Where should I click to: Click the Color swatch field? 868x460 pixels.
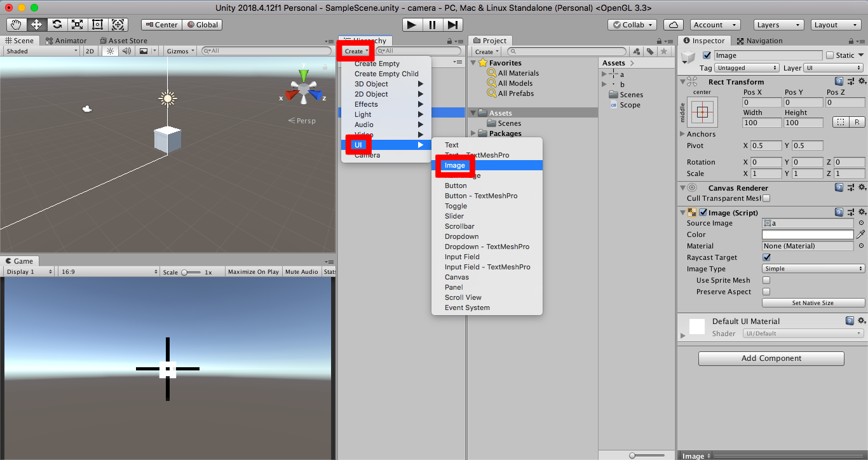click(x=808, y=234)
